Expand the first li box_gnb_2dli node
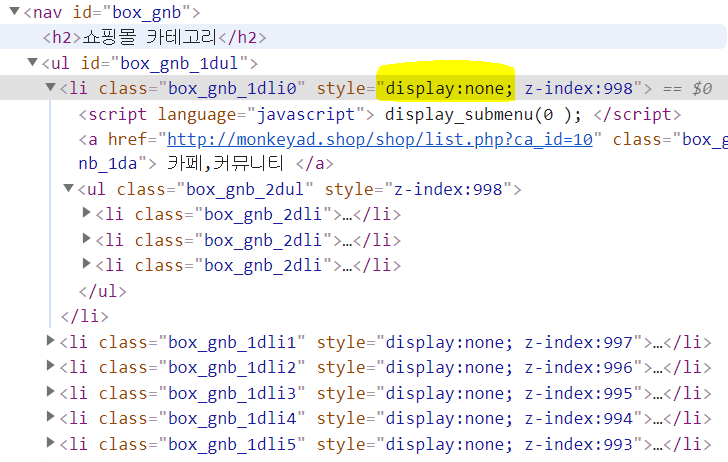Image resolution: width=728 pixels, height=462 pixels. pyautogui.click(x=86, y=213)
